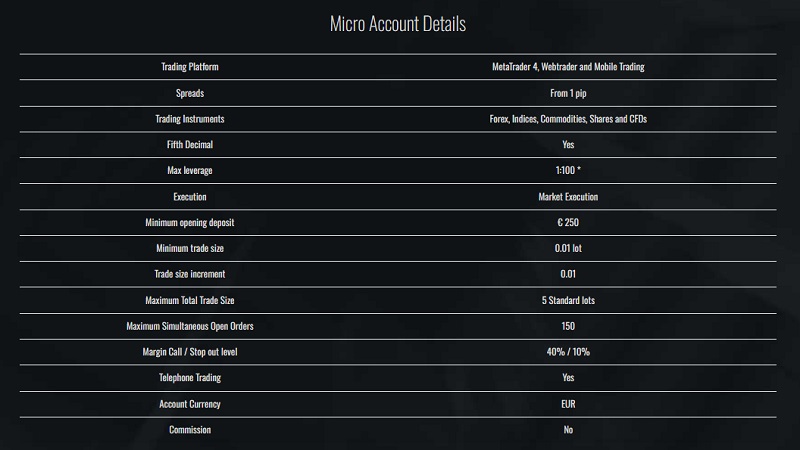Click the Spreads row label

[189, 93]
